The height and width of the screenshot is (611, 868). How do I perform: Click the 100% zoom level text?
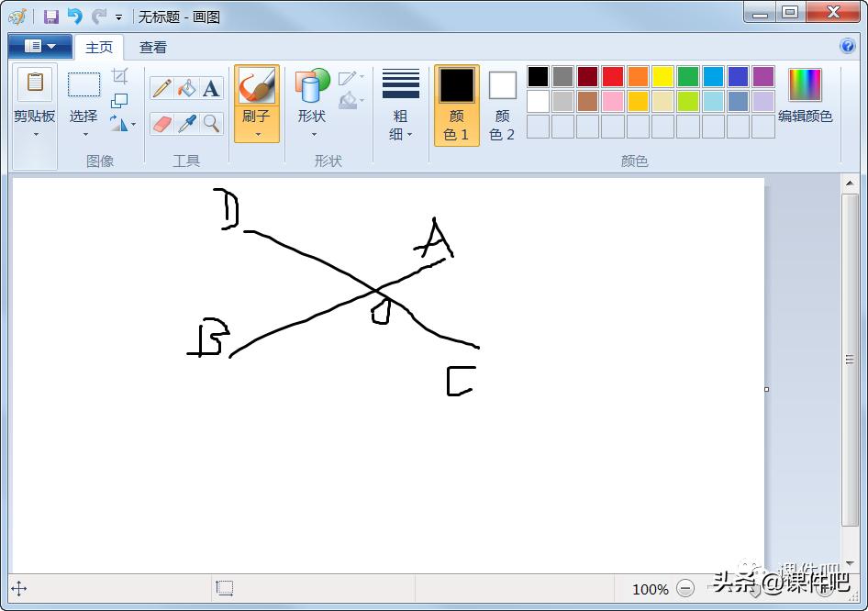[x=651, y=589]
